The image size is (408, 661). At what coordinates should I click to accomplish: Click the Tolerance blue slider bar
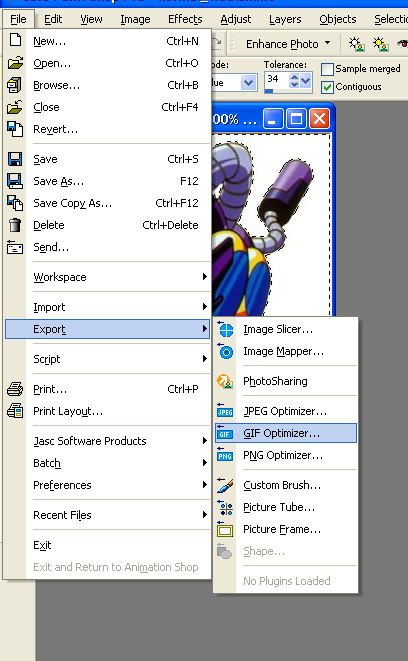tap(269, 91)
